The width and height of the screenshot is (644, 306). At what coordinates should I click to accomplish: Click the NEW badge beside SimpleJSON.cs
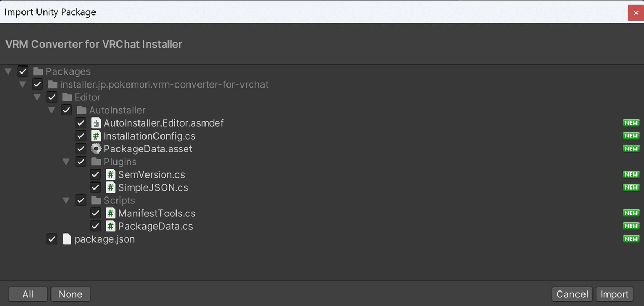coord(631,187)
